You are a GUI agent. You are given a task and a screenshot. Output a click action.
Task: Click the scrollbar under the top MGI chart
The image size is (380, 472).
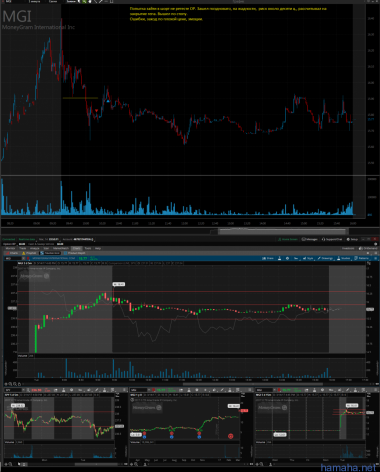282,231
